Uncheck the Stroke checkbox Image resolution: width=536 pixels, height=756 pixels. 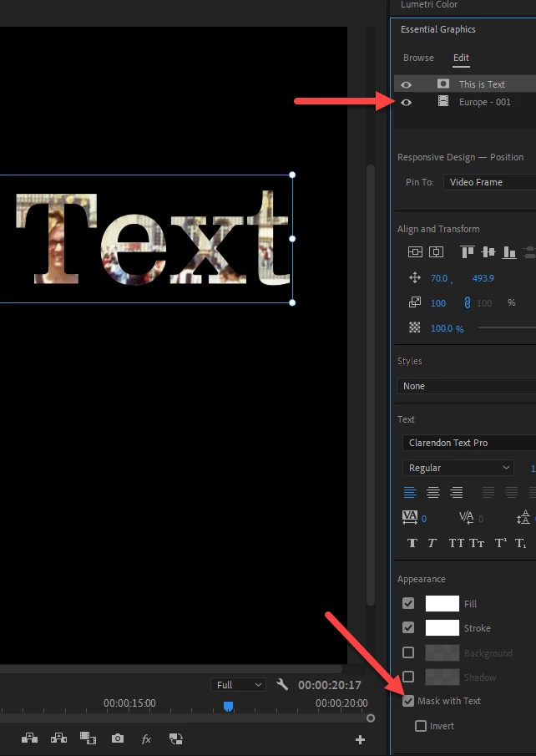tap(408, 627)
